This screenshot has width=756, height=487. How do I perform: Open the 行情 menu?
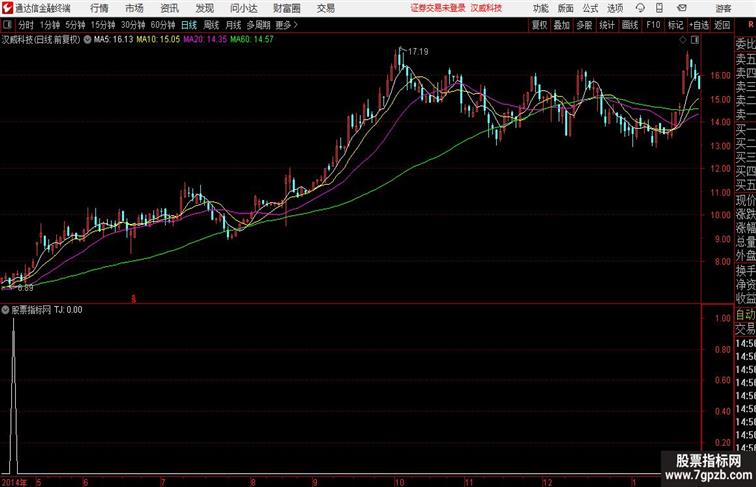[x=99, y=8]
